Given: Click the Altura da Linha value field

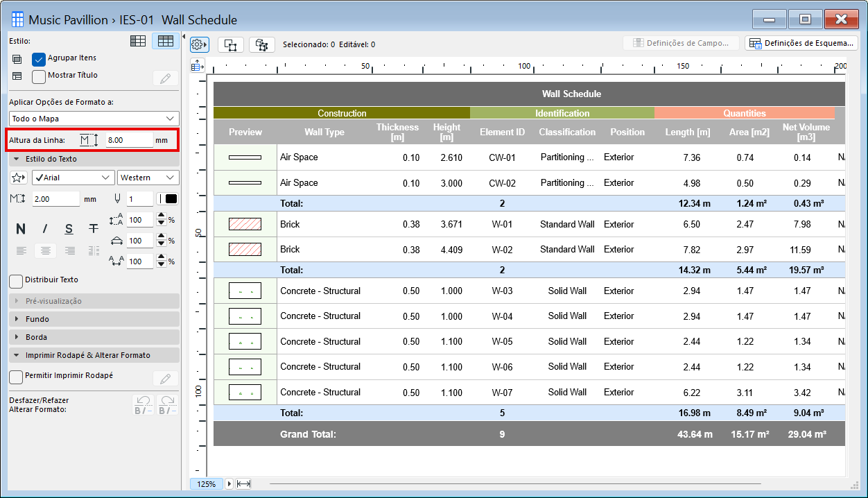Looking at the screenshot, I should click(x=129, y=140).
